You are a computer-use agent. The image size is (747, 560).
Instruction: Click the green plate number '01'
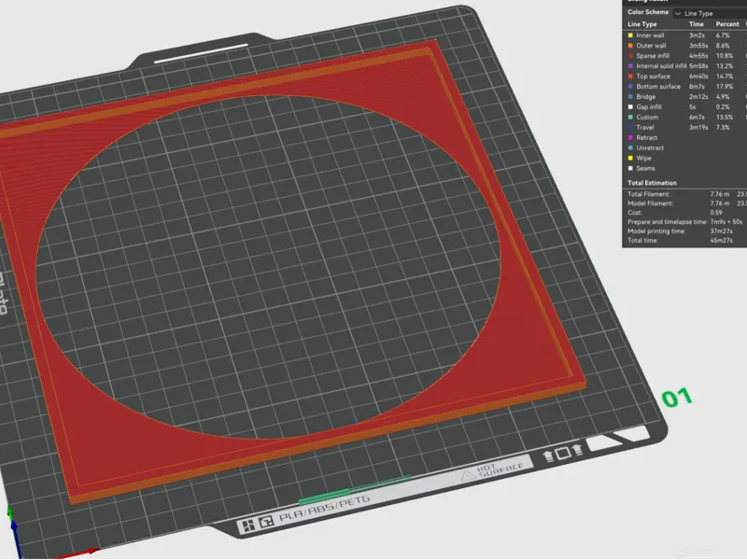(676, 398)
